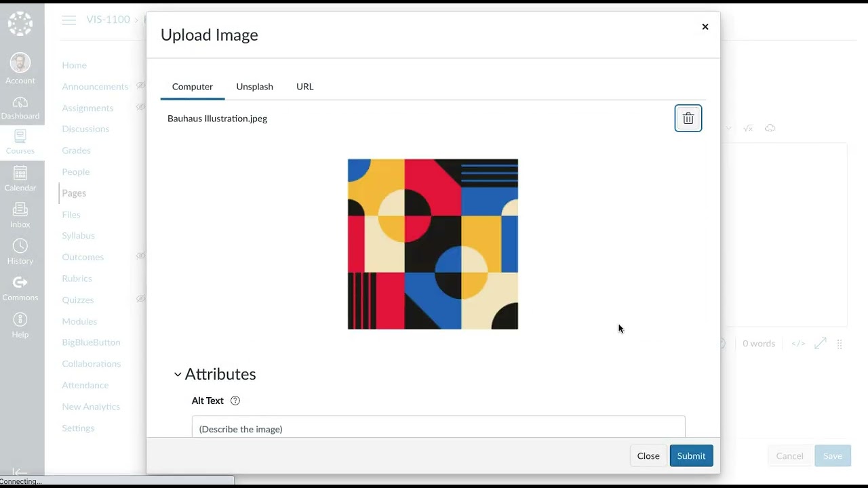Open Help in global navigation
Image resolution: width=868 pixels, height=488 pixels.
pyautogui.click(x=20, y=326)
